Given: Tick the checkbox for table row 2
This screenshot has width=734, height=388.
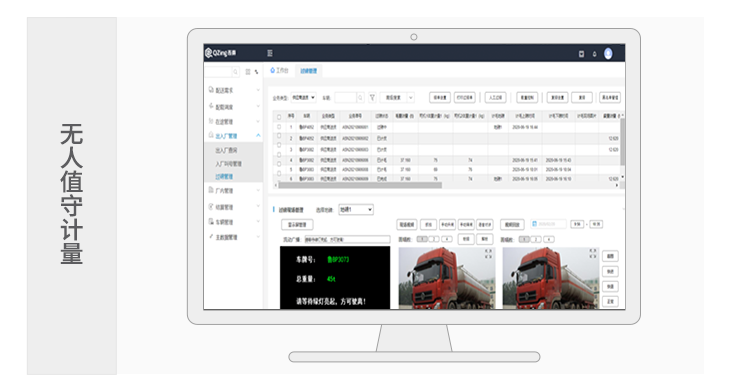Looking at the screenshot, I should coord(279,136).
